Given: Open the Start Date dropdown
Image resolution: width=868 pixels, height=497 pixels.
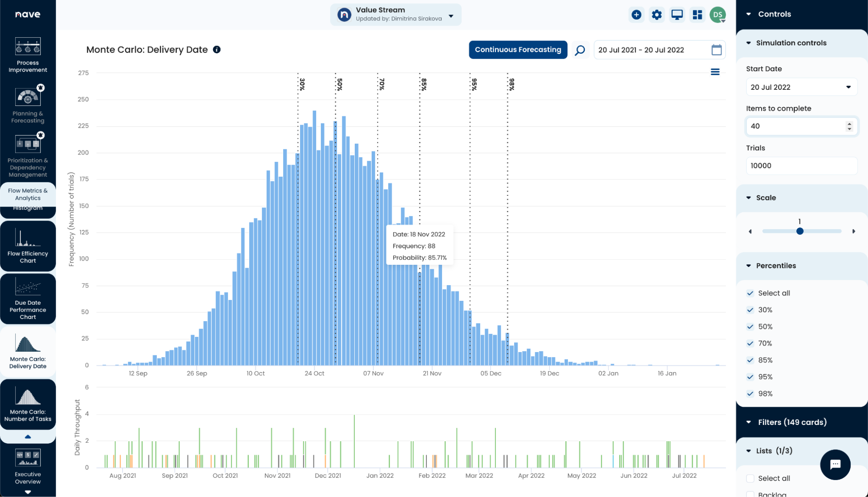Looking at the screenshot, I should pos(801,87).
